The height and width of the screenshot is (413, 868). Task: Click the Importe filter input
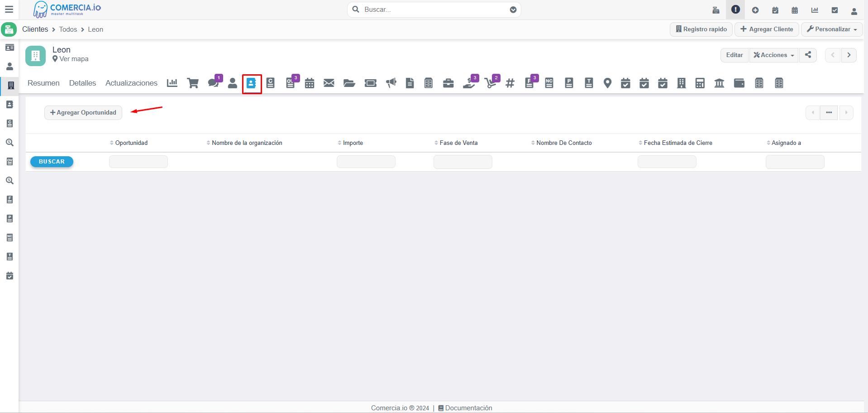366,162
